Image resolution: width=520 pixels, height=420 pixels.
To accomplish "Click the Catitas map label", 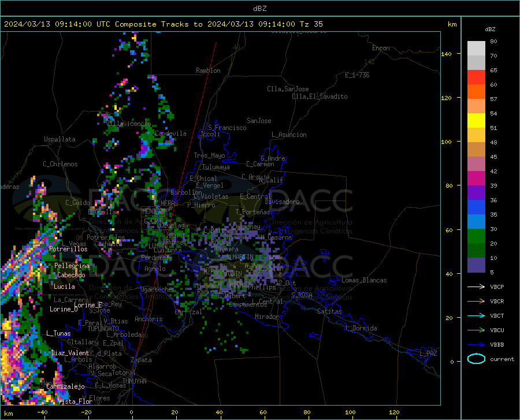I will [329, 311].
